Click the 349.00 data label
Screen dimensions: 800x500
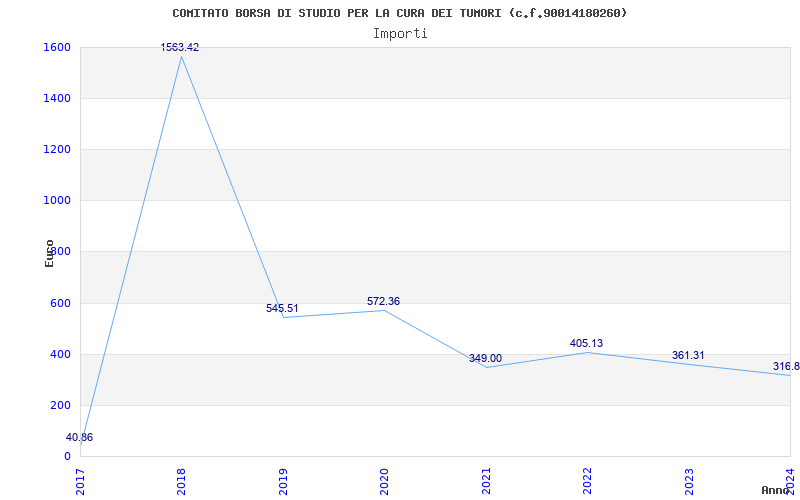click(x=485, y=358)
